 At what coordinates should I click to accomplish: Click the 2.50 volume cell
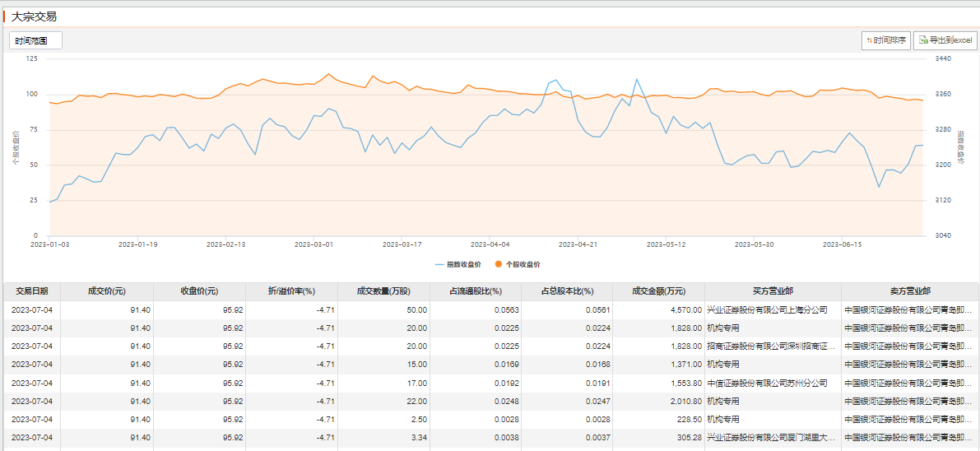383,419
